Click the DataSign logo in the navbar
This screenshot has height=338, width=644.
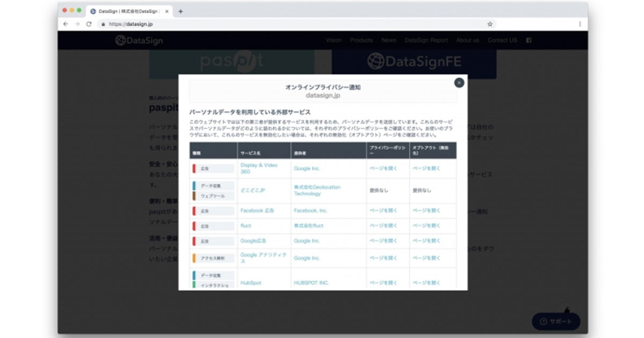pos(139,40)
